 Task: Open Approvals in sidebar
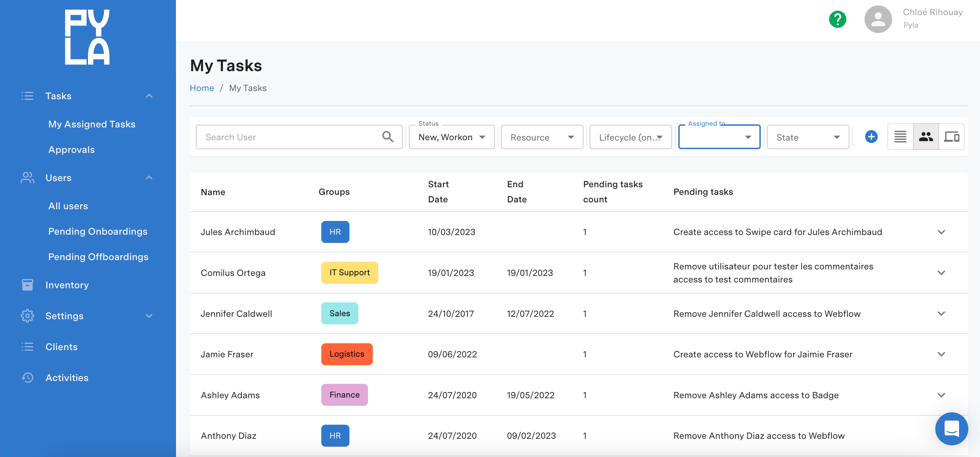coord(71,149)
